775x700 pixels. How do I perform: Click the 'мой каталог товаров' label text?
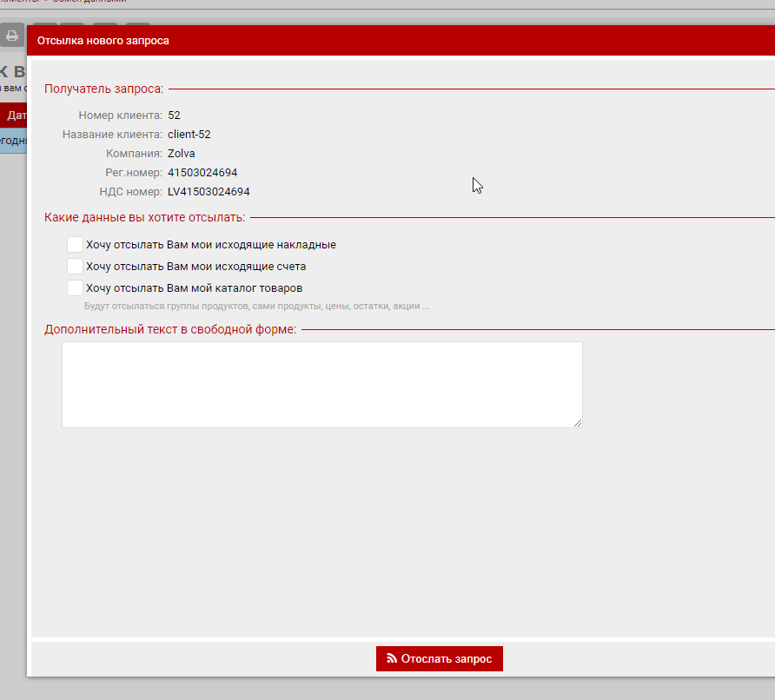(194, 287)
